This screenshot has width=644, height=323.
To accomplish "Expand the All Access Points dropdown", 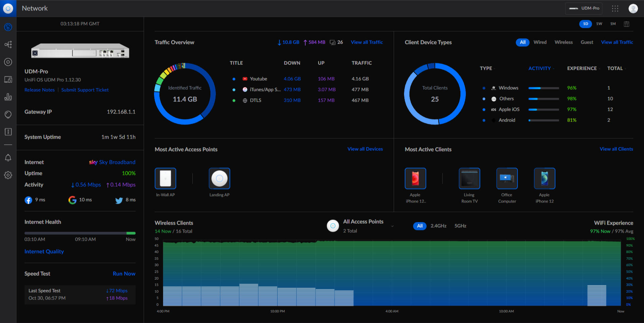I will (x=392, y=226).
